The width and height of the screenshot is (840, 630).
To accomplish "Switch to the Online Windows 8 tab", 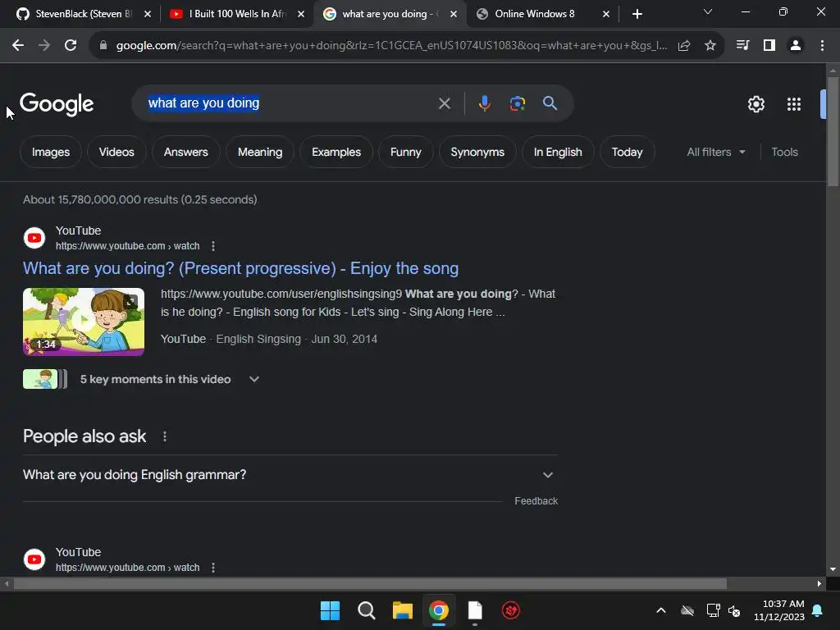I will coord(536,14).
